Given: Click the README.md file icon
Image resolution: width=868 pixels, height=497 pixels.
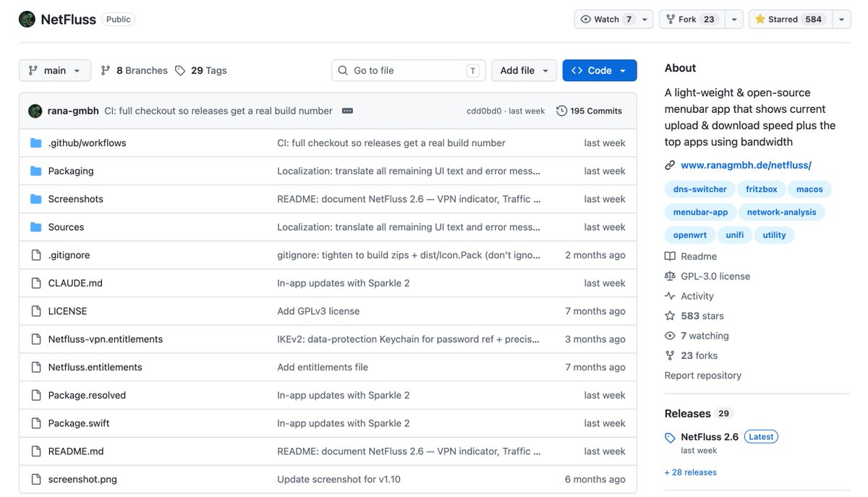Looking at the screenshot, I should click(x=36, y=451).
